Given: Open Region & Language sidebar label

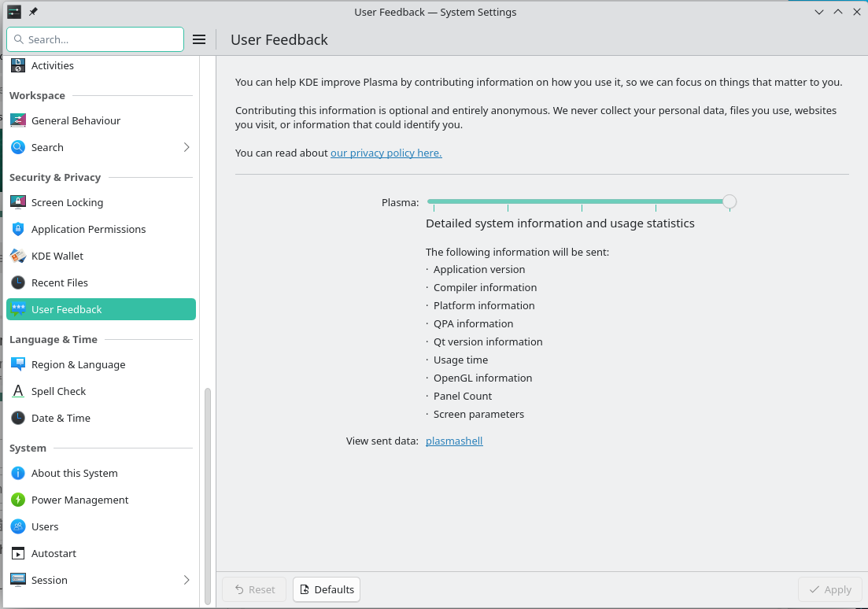Looking at the screenshot, I should coord(79,364).
